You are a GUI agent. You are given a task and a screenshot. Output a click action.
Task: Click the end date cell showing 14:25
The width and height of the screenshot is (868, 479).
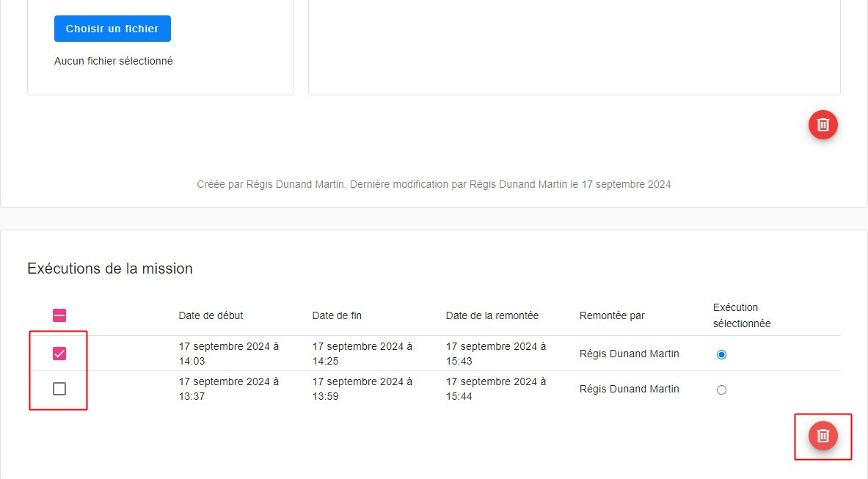click(x=362, y=353)
